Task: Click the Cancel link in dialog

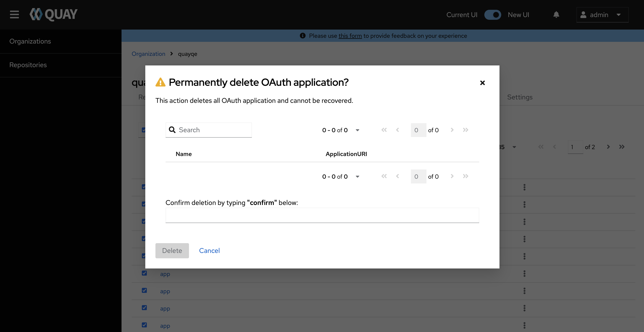Action: [x=209, y=251]
